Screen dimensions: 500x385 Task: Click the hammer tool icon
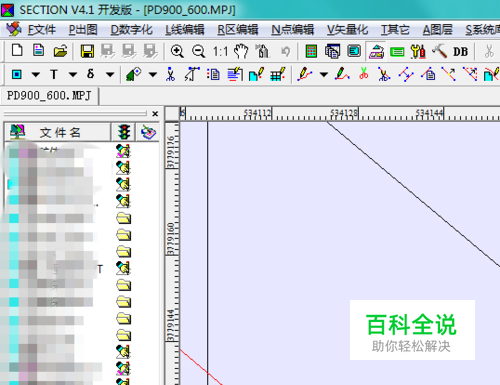439,51
